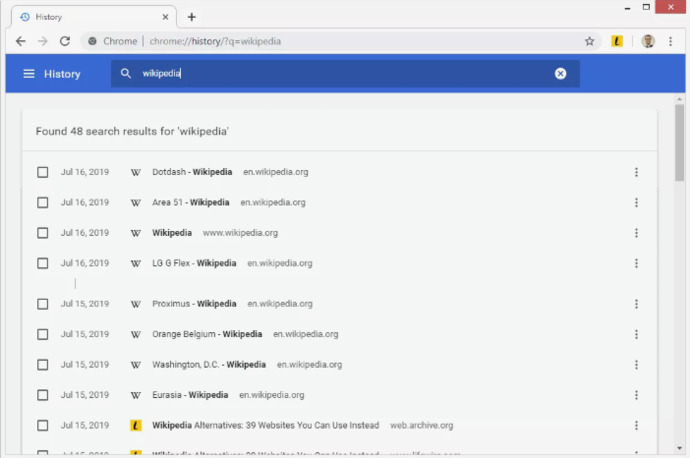Click the Wikipedia favicon beside Dotdash

point(136,172)
